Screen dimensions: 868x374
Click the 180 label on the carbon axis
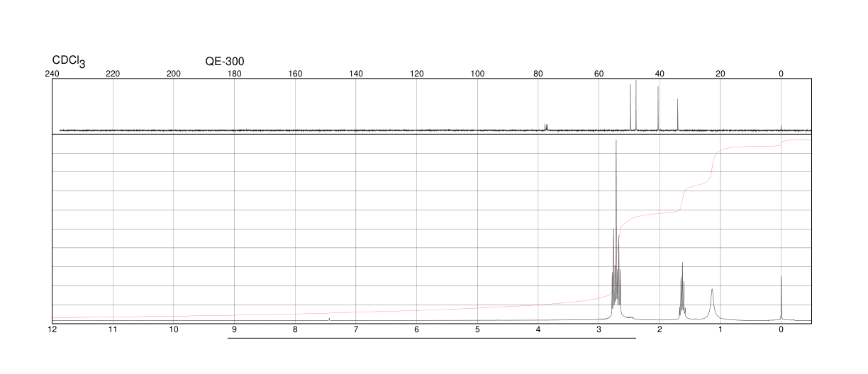[x=235, y=74]
